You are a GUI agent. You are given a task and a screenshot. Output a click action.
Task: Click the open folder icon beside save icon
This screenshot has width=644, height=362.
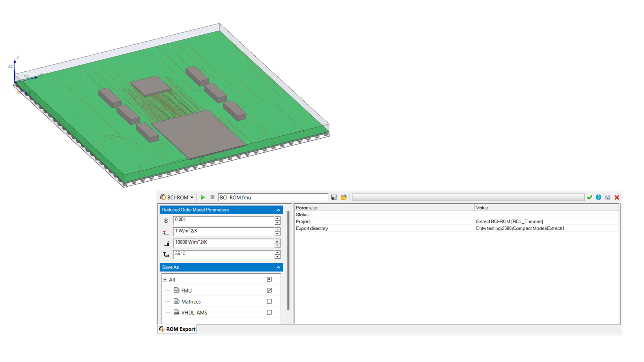click(344, 197)
